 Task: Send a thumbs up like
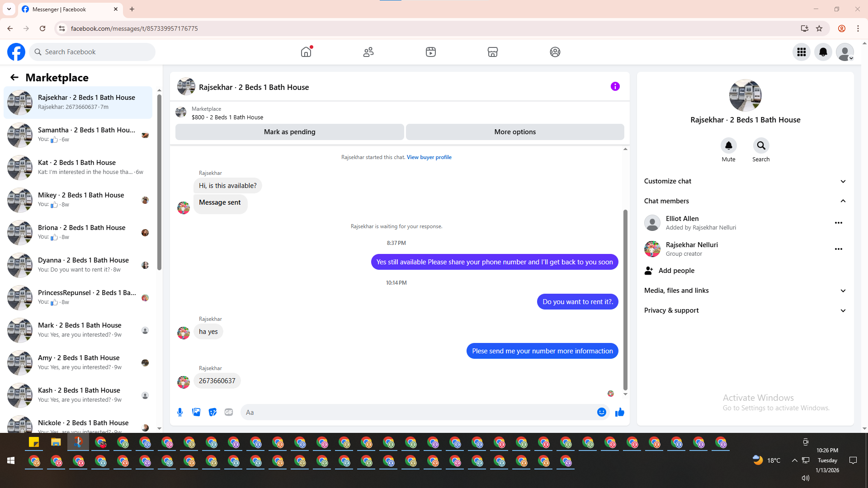tap(619, 412)
